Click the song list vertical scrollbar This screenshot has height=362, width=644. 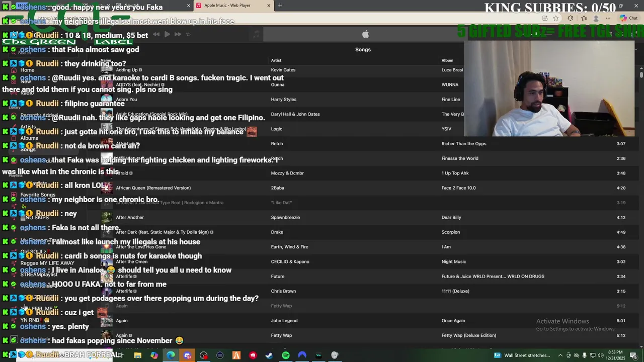[x=641, y=74]
